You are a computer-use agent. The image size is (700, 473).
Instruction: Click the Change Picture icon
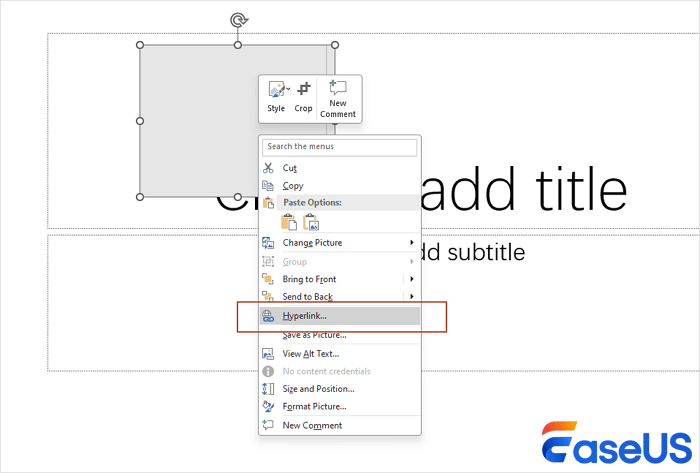(x=268, y=243)
